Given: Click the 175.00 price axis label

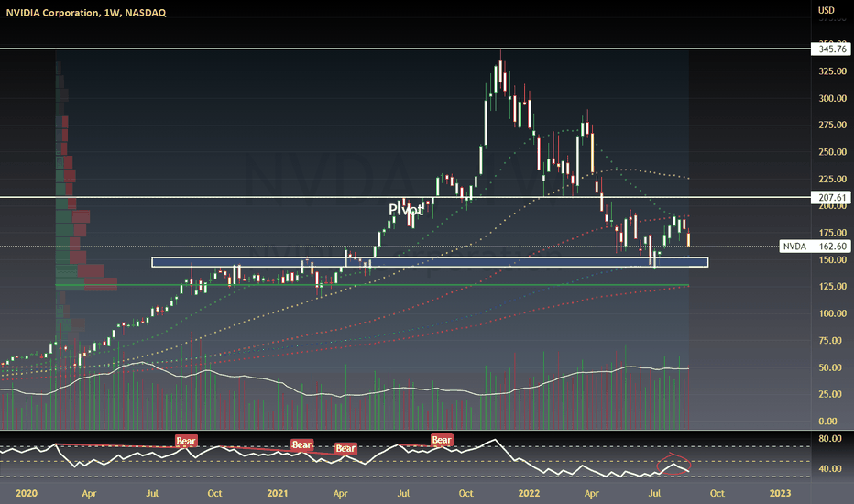Looking at the screenshot, I should coord(833,233).
